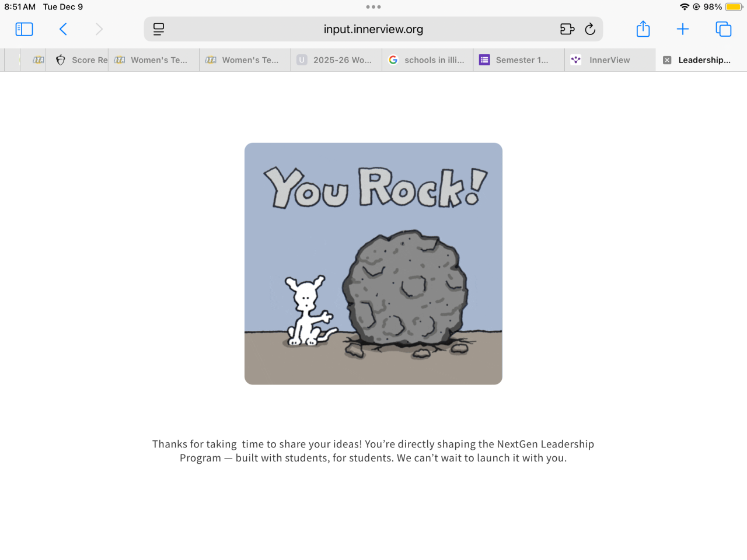Screen dimensions: 747x560
Task: Open the extensions icon in the address bar
Action: (567, 29)
